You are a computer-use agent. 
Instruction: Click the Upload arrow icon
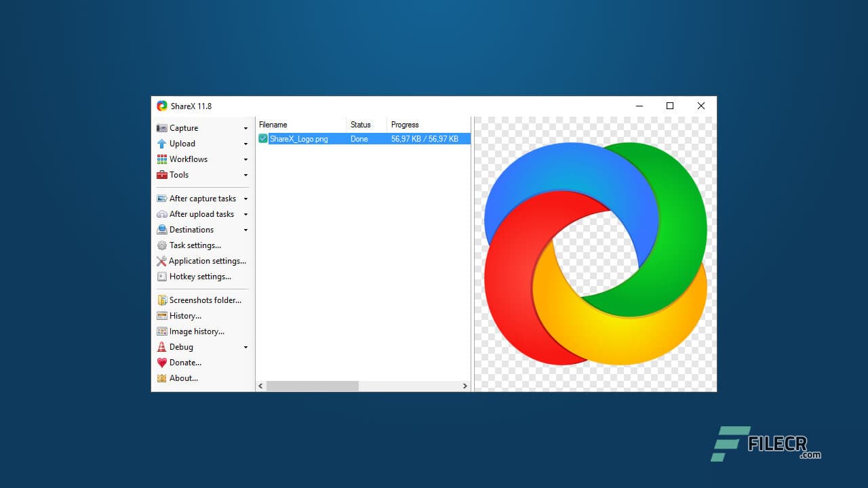coord(163,143)
